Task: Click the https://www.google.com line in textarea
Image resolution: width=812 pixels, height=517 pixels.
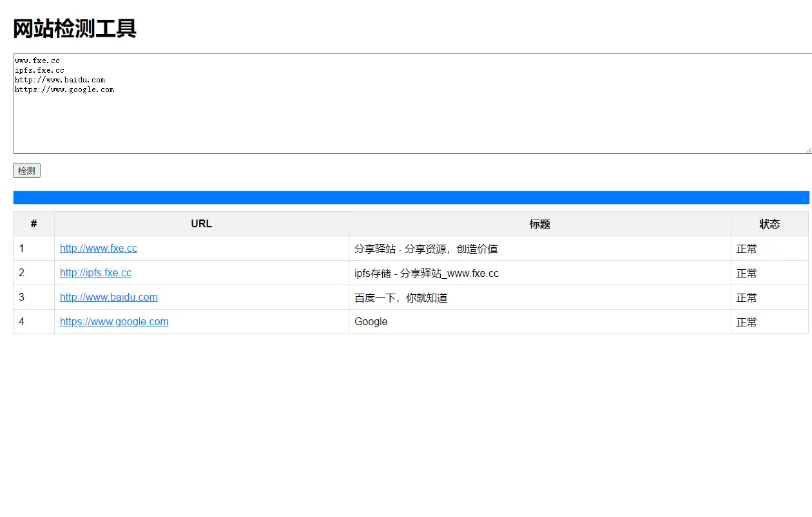Action: [x=64, y=89]
